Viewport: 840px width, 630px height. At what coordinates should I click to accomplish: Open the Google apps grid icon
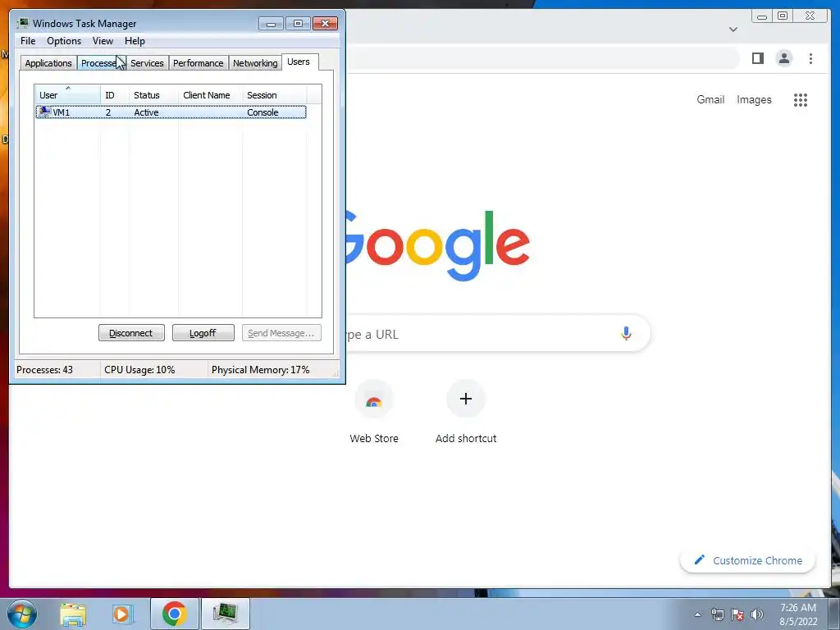pyautogui.click(x=801, y=99)
